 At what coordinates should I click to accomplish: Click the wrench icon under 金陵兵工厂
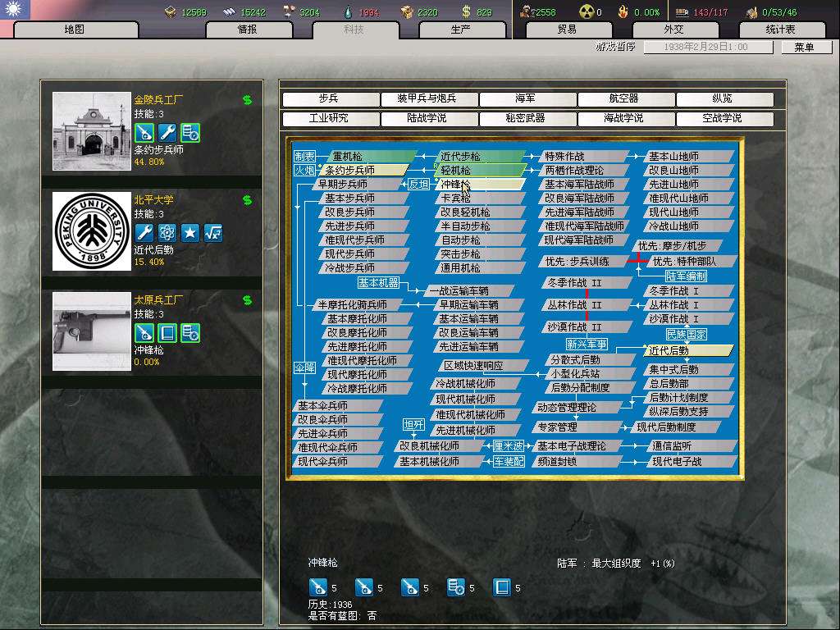[167, 133]
